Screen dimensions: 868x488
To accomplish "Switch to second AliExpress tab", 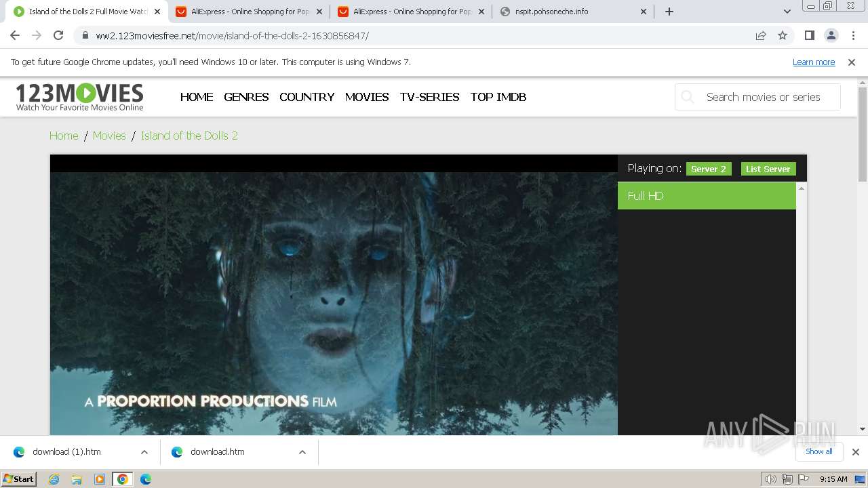I will pos(412,12).
